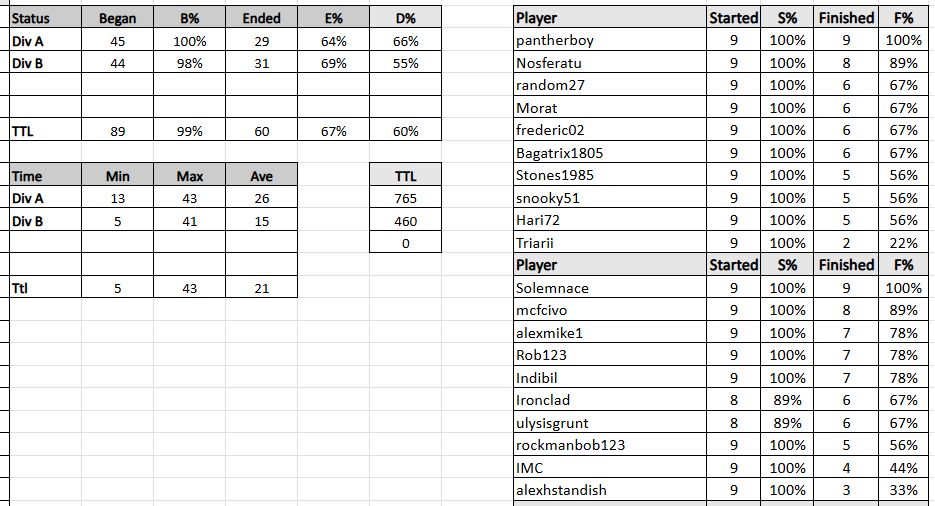The height and width of the screenshot is (506, 935).
Task: Click the rockmanbob123 cell
Action: click(x=608, y=445)
